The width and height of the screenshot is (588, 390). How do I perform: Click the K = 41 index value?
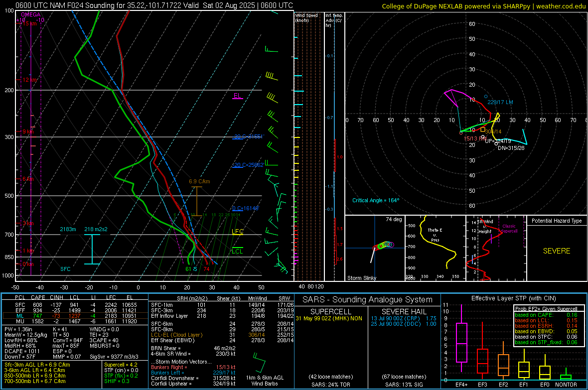[x=60, y=329]
